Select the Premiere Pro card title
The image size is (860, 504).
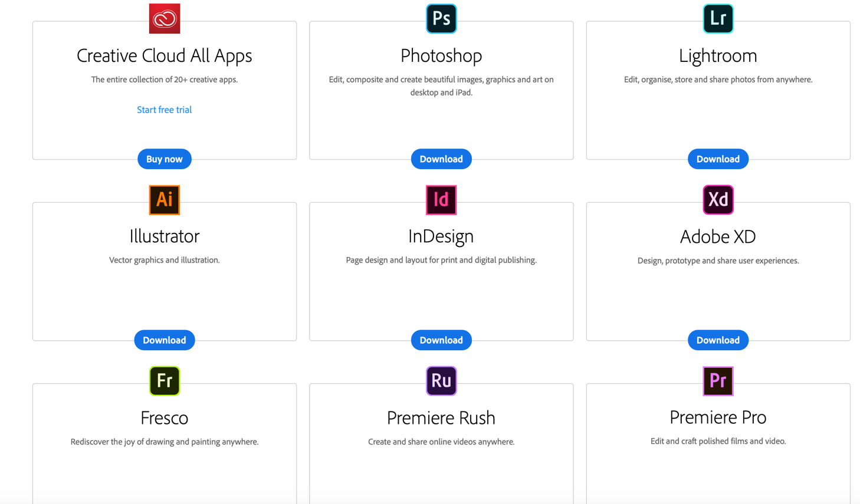(x=718, y=417)
